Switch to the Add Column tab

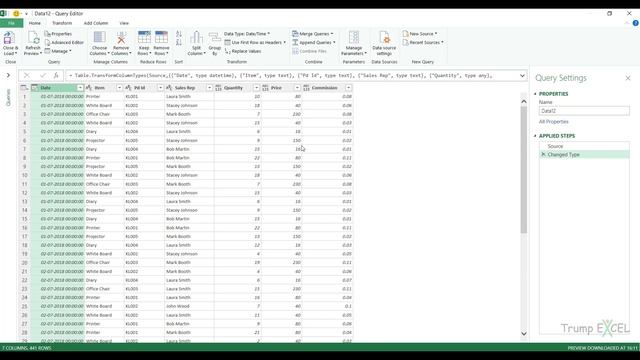(96, 23)
